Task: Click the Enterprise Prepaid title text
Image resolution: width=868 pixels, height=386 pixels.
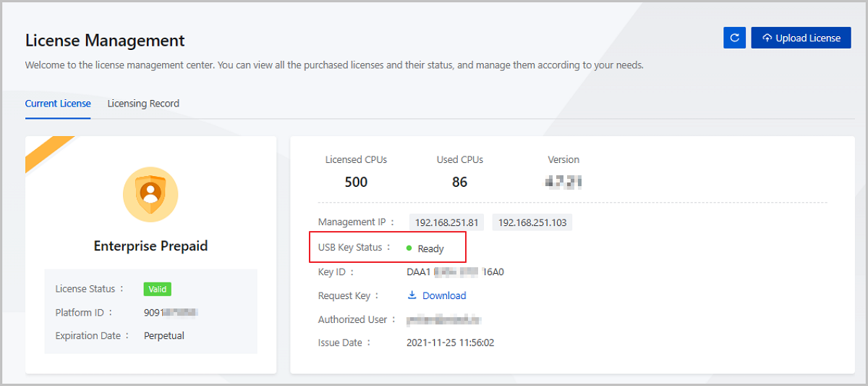Action: [x=150, y=246]
